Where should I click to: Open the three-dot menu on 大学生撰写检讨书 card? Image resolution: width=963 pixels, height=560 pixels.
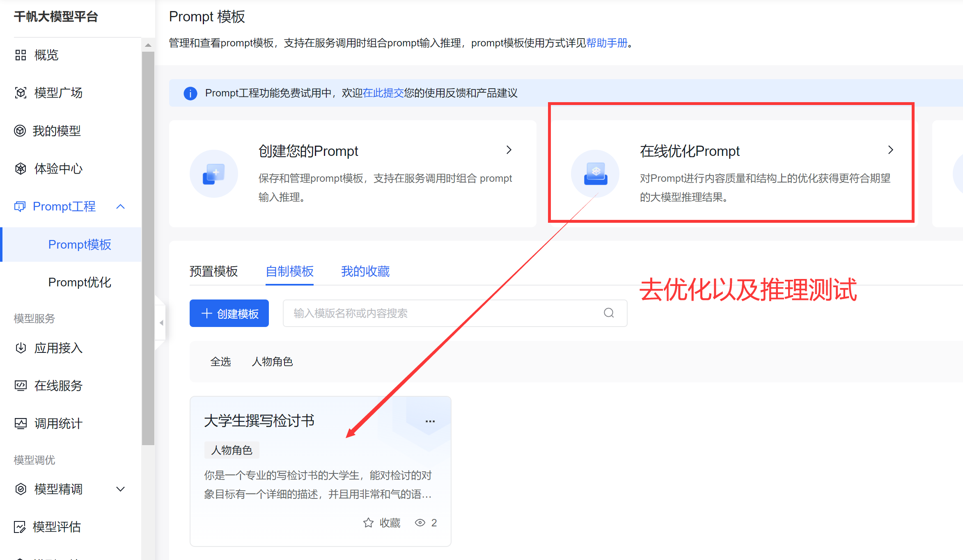click(430, 421)
